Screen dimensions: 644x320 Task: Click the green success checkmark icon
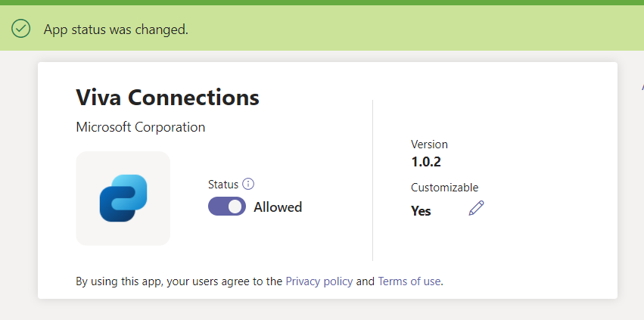coord(20,29)
